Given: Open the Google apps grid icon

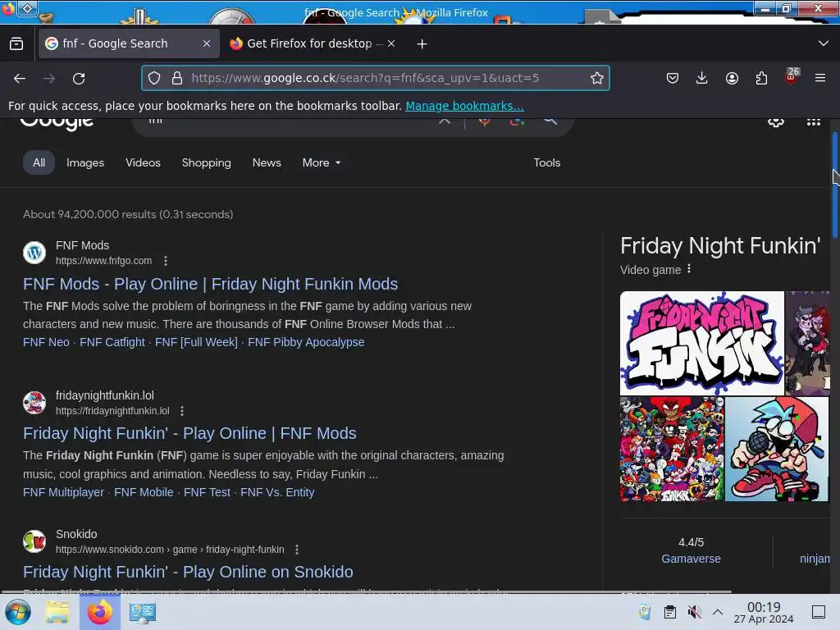Looking at the screenshot, I should point(813,122).
